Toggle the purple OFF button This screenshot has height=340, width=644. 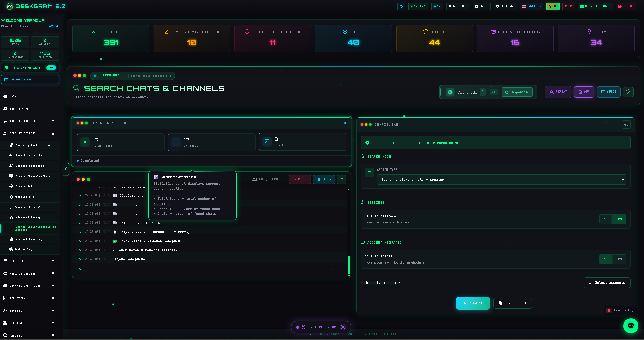pos(584,92)
